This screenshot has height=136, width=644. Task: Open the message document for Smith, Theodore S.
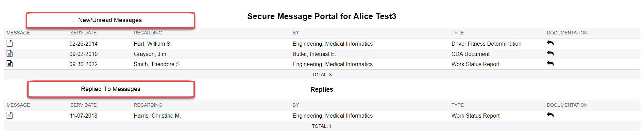[x=10, y=64]
